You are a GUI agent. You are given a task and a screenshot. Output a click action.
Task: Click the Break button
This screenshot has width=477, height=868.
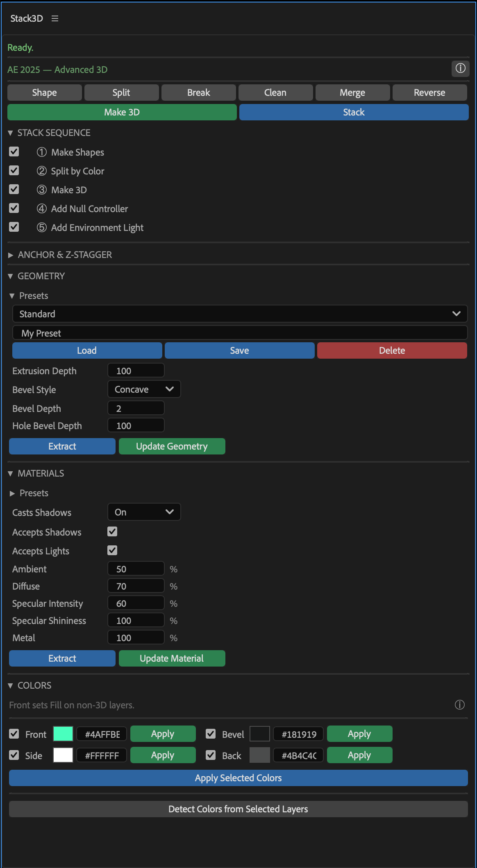(199, 93)
